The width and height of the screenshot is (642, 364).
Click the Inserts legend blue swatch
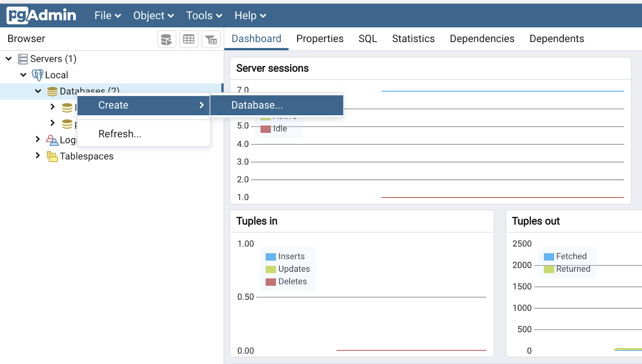pyautogui.click(x=271, y=257)
